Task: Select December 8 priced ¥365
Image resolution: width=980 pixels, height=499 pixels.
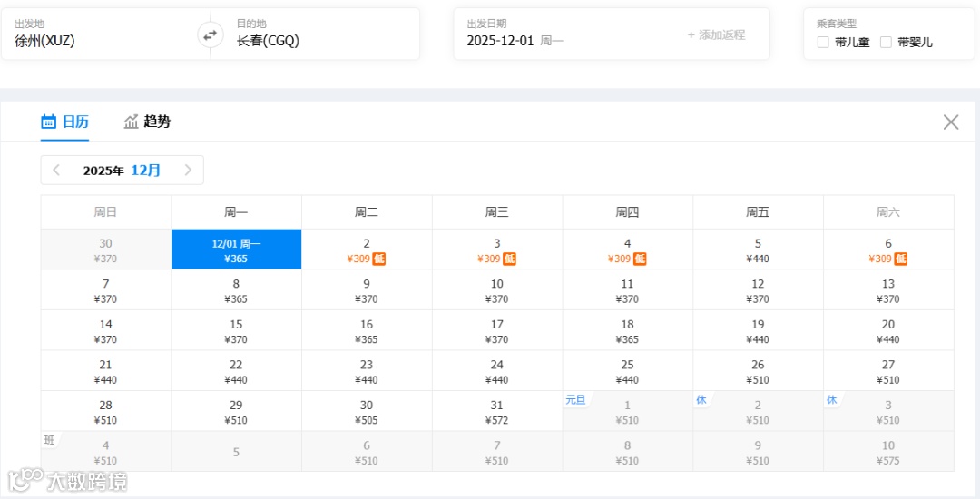Action: (x=236, y=289)
